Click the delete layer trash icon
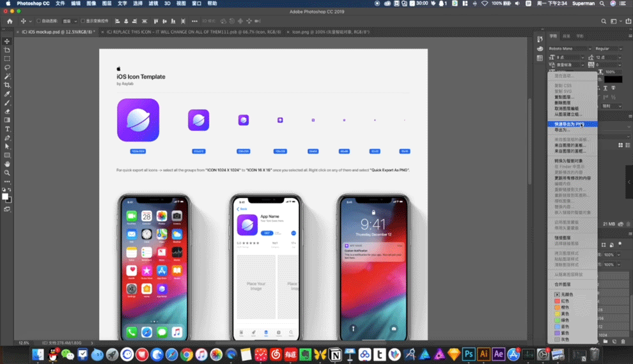633x364 pixels. tap(623, 341)
